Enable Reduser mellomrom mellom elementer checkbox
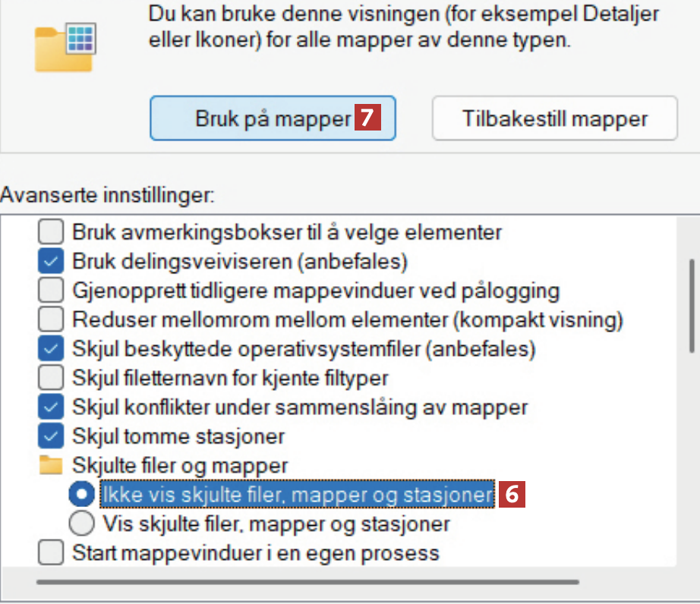Screen dimensions: 700x604 [x=51, y=319]
